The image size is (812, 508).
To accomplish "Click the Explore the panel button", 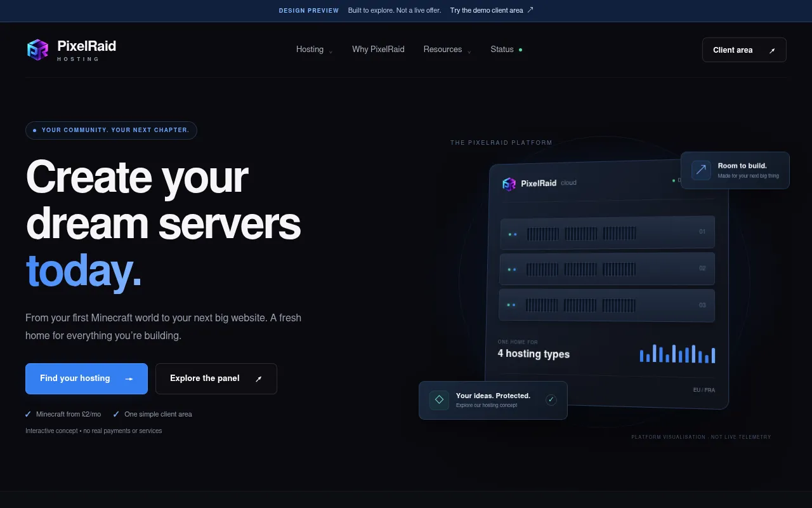I will [216, 378].
